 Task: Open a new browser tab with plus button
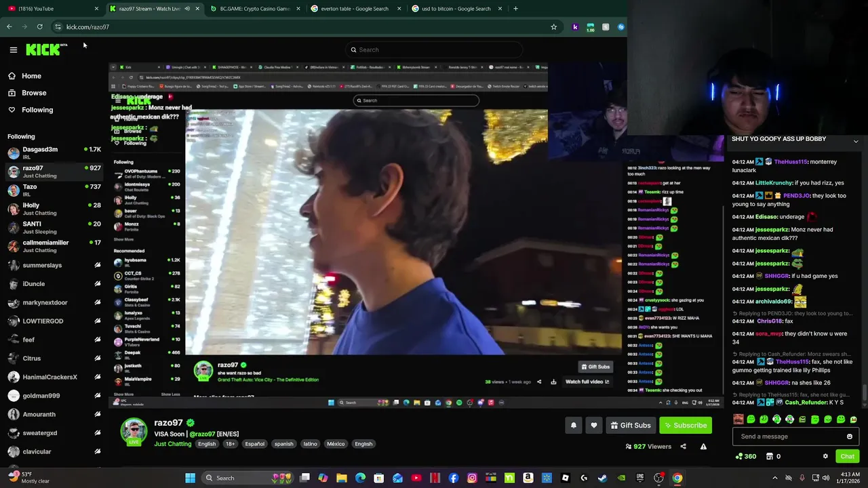515,9
